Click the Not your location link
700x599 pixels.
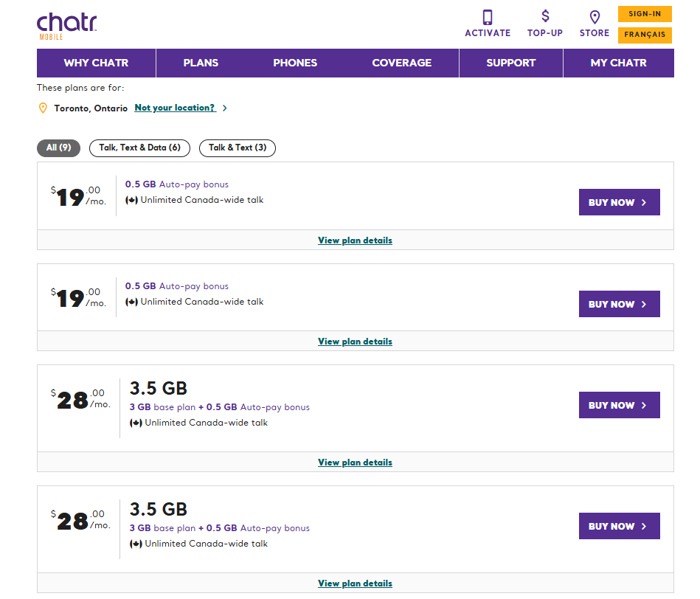pyautogui.click(x=175, y=108)
